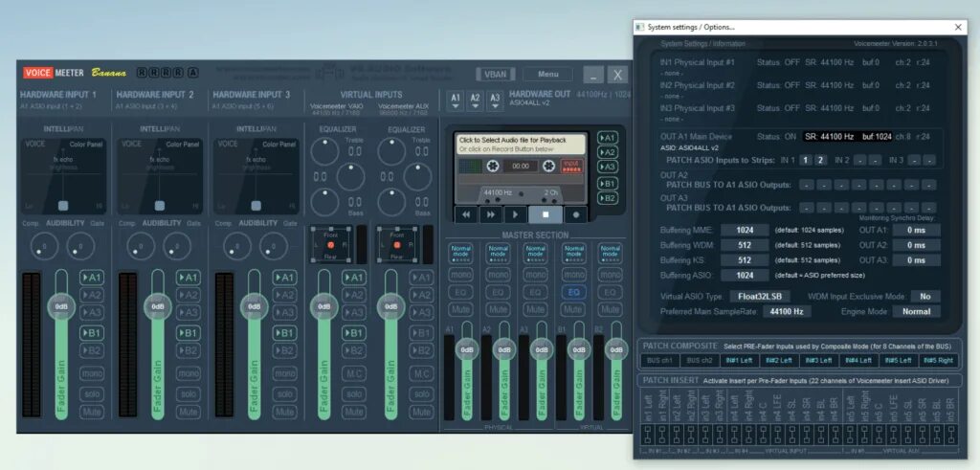Route the cassette player to A1

coord(608,138)
